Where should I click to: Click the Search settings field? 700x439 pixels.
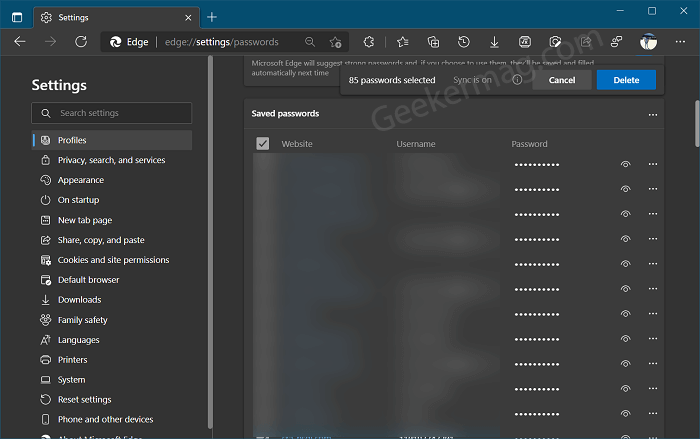[112, 113]
